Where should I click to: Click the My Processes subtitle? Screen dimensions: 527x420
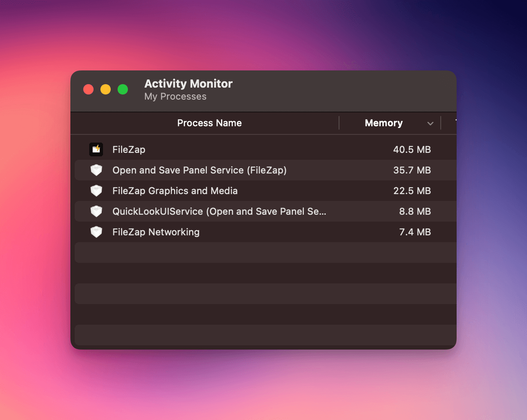tap(176, 97)
